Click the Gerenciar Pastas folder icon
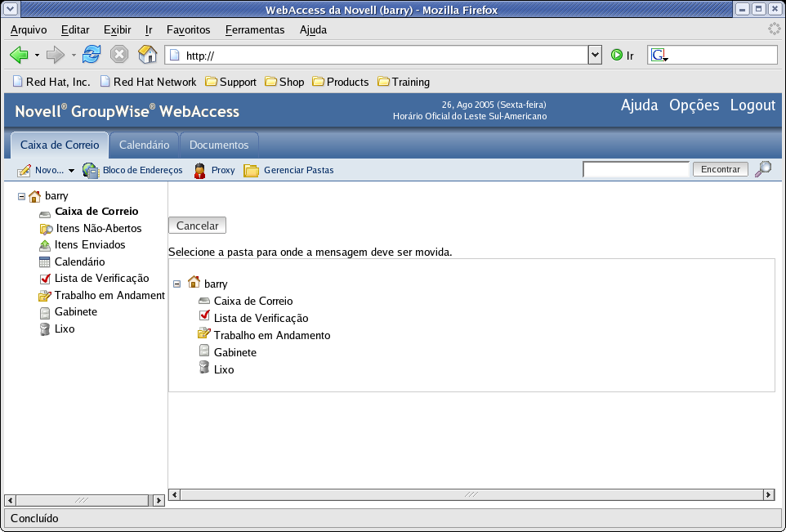Image resolution: width=786 pixels, height=532 pixels. 251,171
